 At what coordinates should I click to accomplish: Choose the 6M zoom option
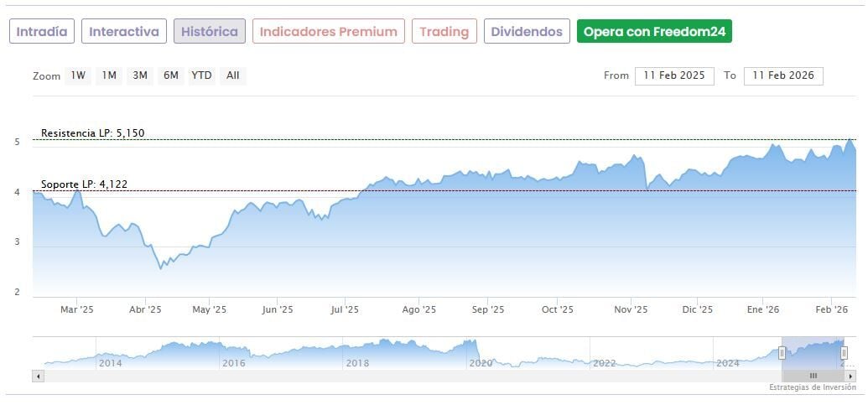tap(171, 75)
